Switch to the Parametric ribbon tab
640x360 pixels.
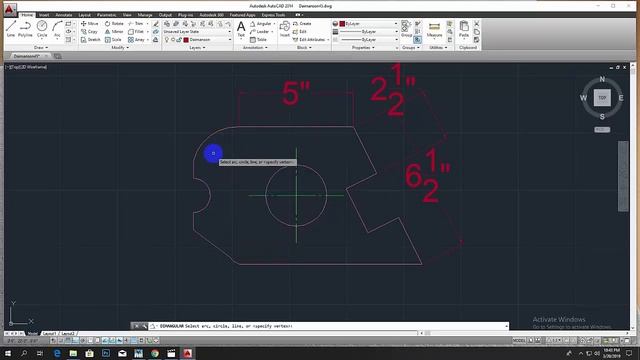coord(107,15)
